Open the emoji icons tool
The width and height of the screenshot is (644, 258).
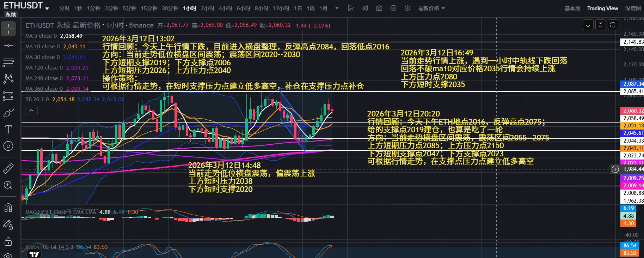click(x=8, y=146)
